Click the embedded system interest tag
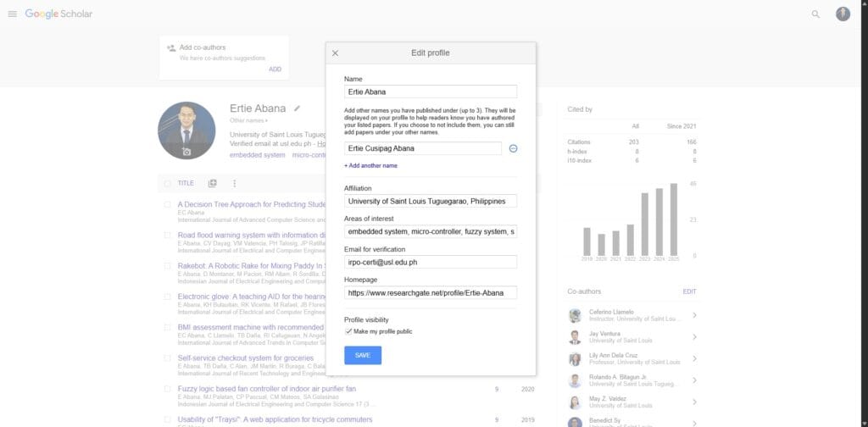 tap(258, 155)
